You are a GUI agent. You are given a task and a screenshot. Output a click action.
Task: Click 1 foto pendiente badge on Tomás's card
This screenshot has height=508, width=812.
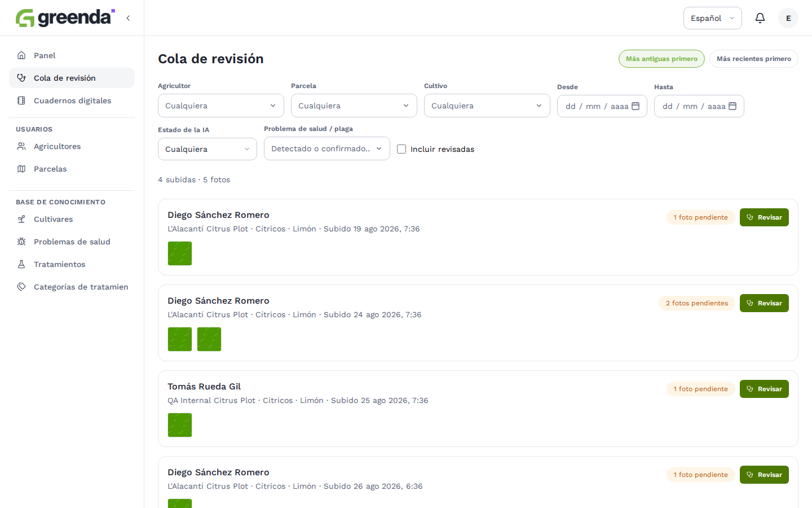click(701, 389)
